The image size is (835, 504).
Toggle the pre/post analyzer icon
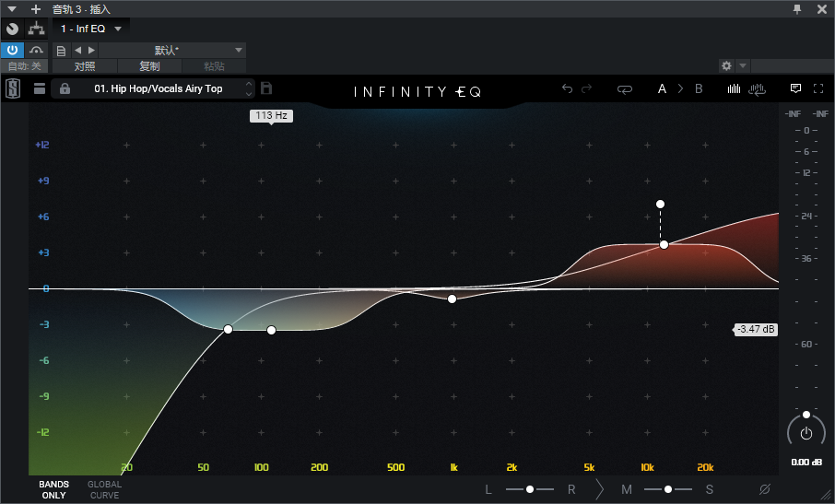tap(757, 88)
